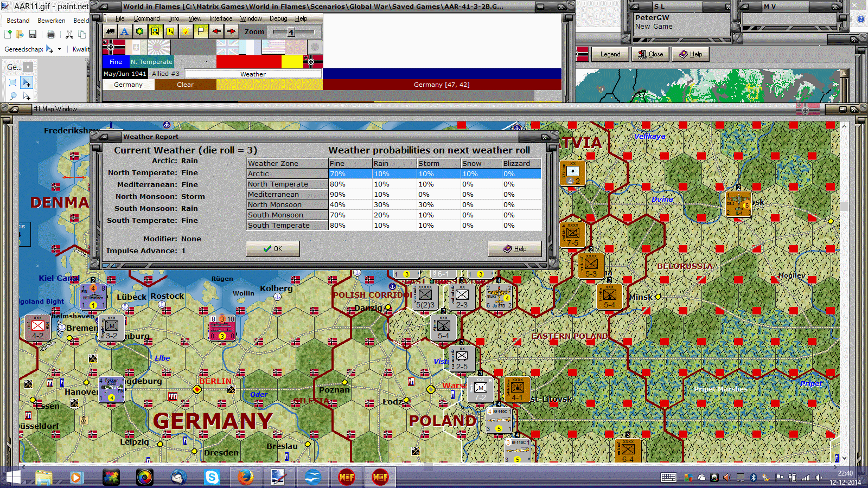This screenshot has width=868, height=488.
Task: Open Skype from the taskbar
Action: (212, 478)
